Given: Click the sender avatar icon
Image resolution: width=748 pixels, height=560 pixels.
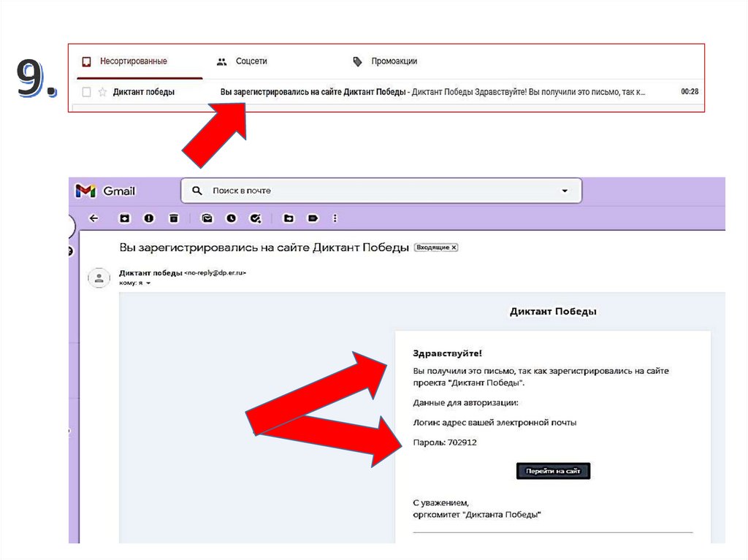Looking at the screenshot, I should coord(99,277).
